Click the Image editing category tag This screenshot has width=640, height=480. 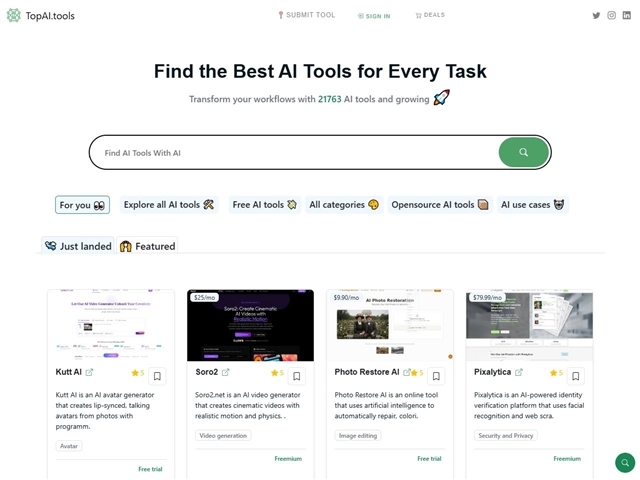coord(358,436)
